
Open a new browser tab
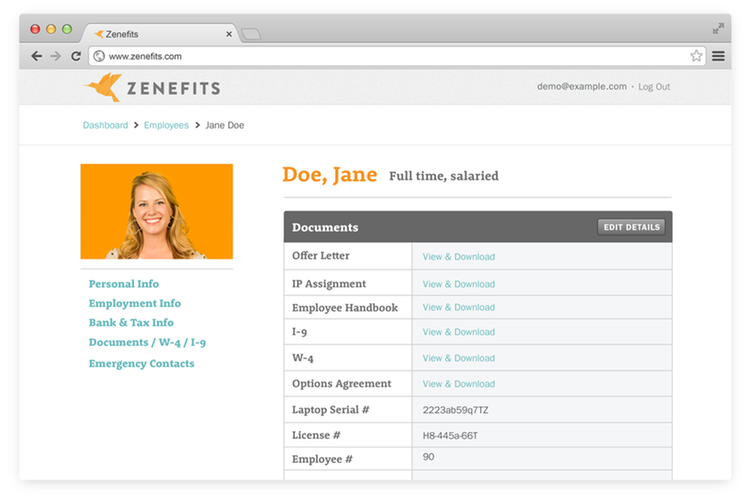pyautogui.click(x=251, y=34)
